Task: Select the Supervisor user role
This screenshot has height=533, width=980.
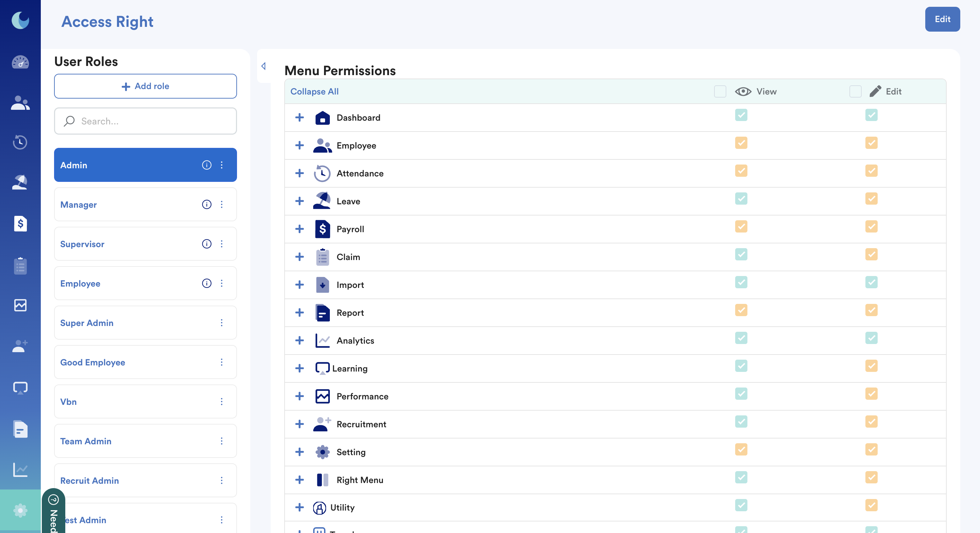Action: [x=82, y=244]
